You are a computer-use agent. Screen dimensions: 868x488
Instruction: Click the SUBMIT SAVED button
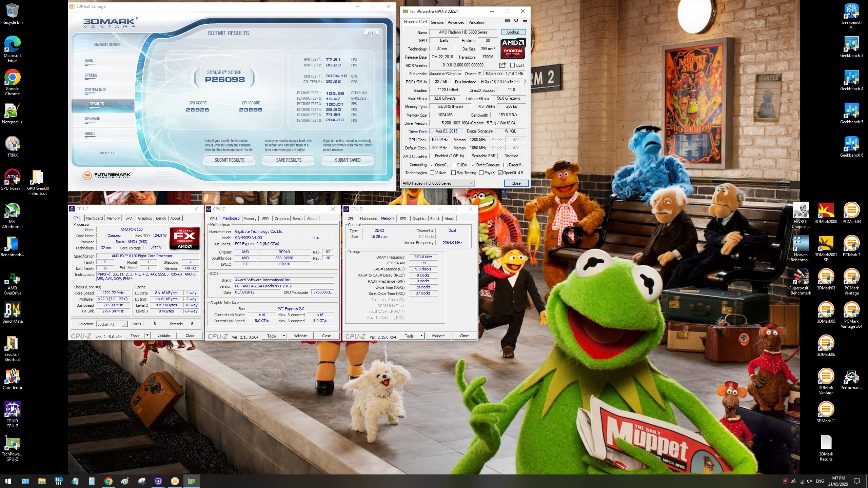pyautogui.click(x=348, y=160)
